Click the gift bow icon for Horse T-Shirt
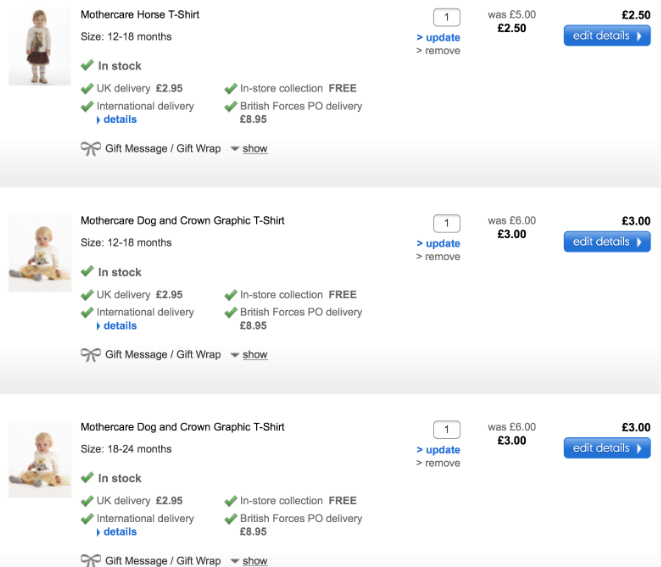 [x=90, y=148]
